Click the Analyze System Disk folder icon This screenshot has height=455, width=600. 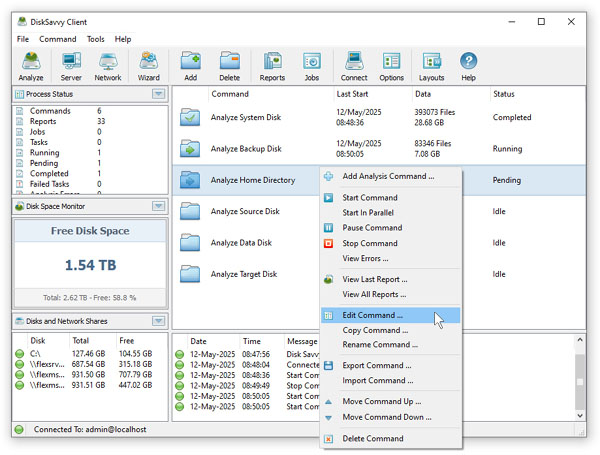[x=190, y=117]
